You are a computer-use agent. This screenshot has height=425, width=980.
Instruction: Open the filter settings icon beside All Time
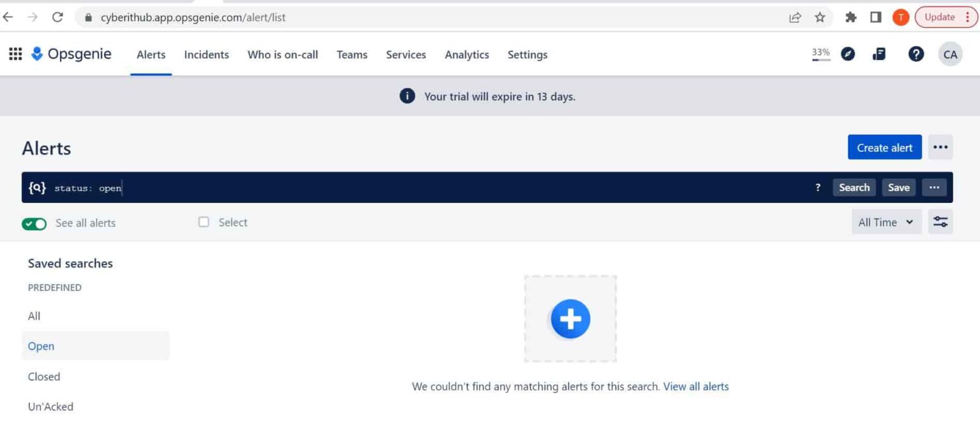(940, 221)
